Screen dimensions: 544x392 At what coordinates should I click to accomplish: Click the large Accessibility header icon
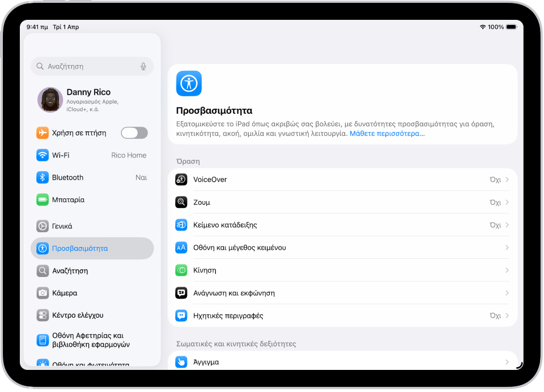click(x=189, y=83)
